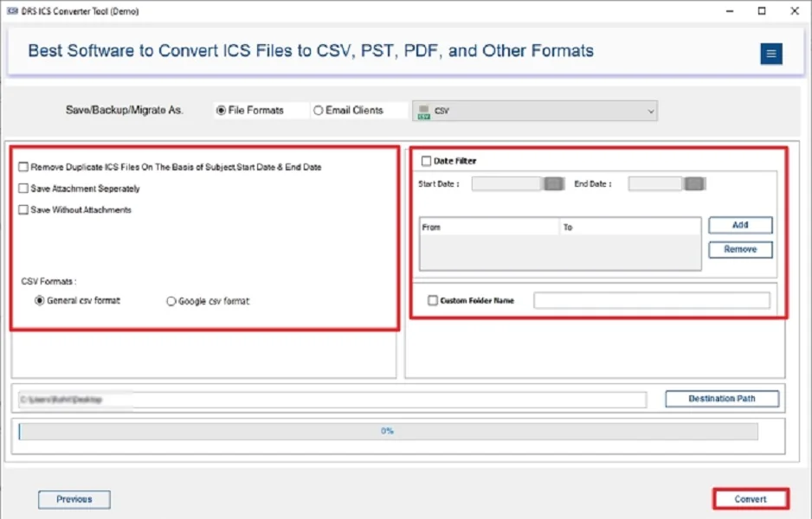
Task: Select Google csv format option
Action: [171, 301]
